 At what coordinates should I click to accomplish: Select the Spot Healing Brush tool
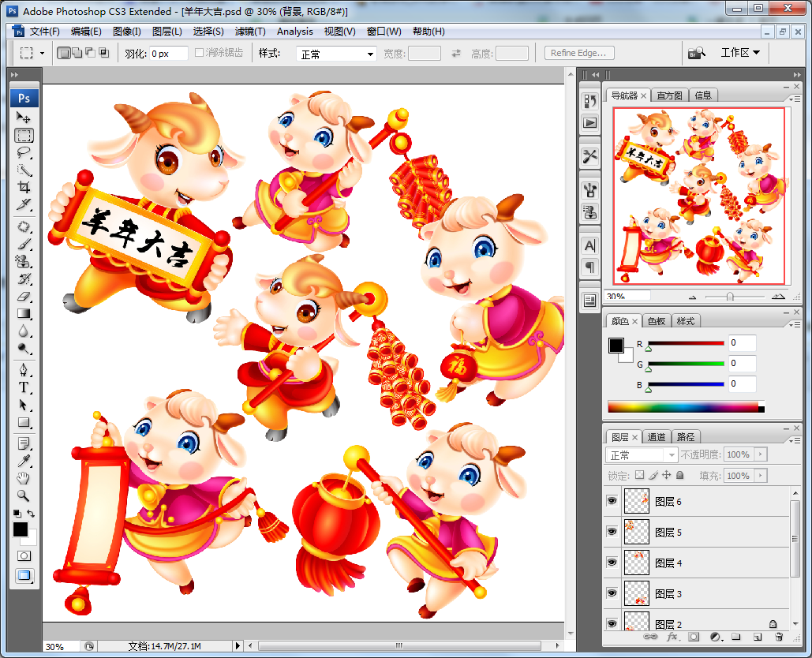(x=24, y=226)
